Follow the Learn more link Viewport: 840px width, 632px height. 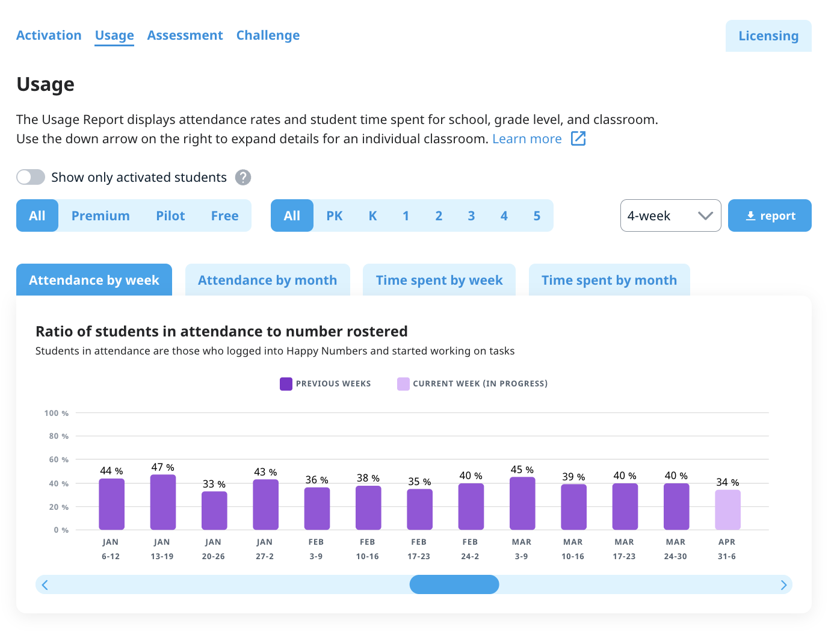pyautogui.click(x=527, y=139)
